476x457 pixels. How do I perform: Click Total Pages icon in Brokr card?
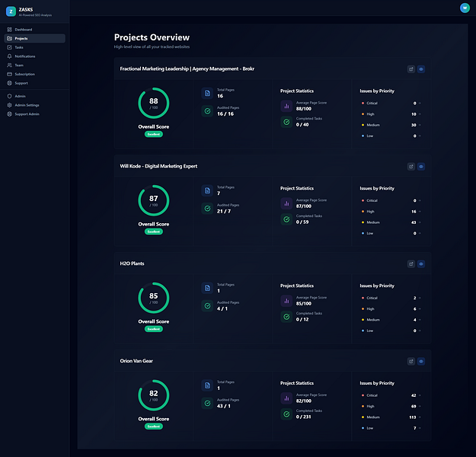click(207, 93)
